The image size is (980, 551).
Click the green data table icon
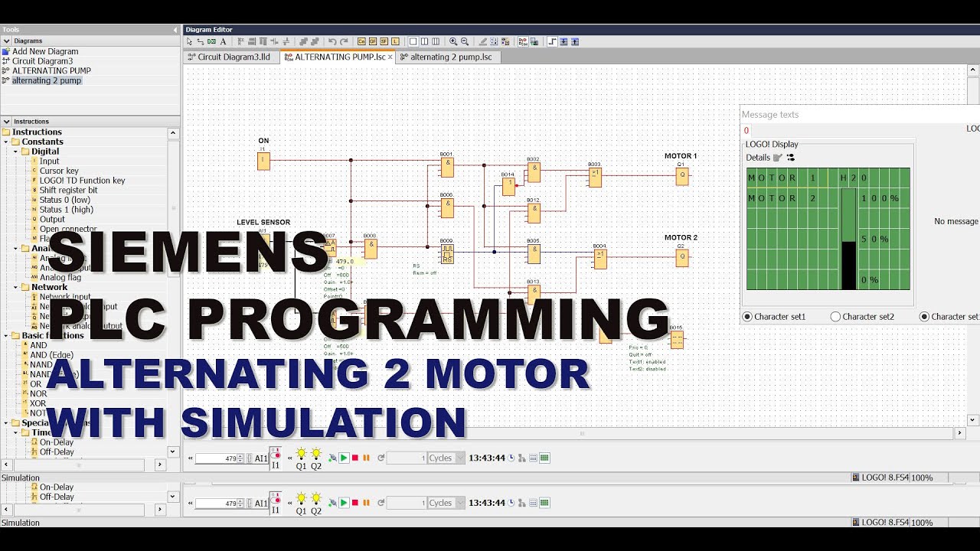coord(544,458)
